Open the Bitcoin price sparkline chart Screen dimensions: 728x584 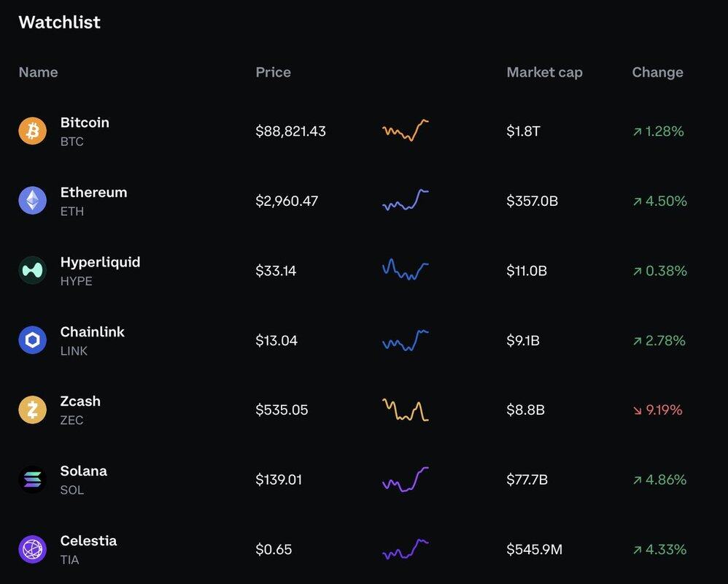click(405, 131)
